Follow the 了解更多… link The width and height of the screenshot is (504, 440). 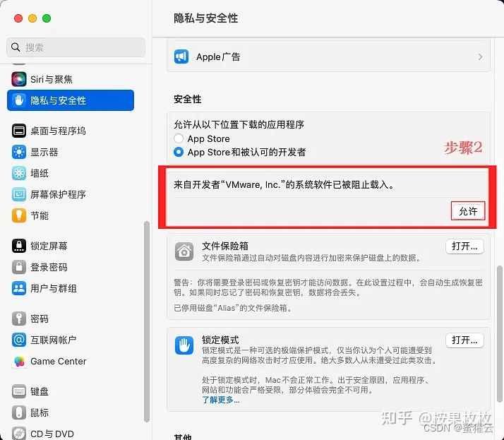[x=220, y=400]
